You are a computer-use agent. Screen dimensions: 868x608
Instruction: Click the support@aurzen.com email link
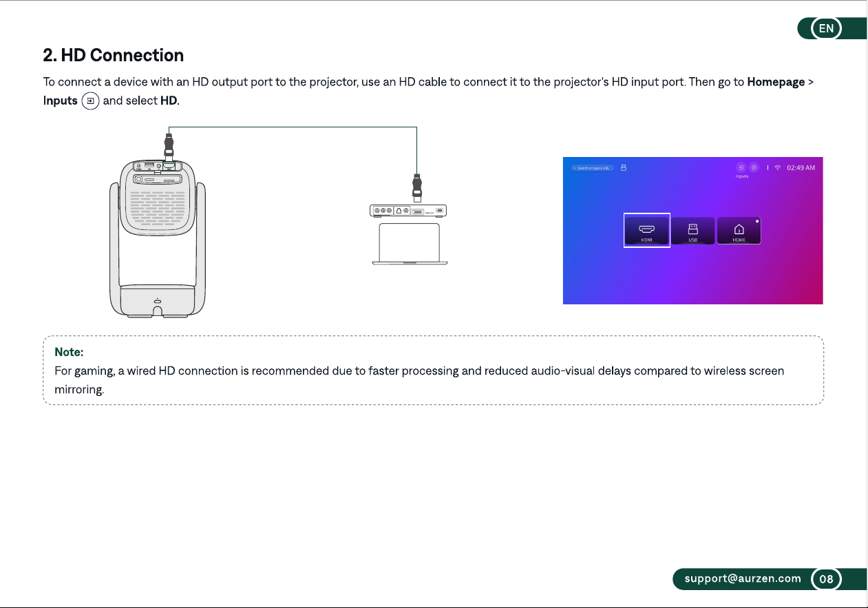[x=743, y=578]
